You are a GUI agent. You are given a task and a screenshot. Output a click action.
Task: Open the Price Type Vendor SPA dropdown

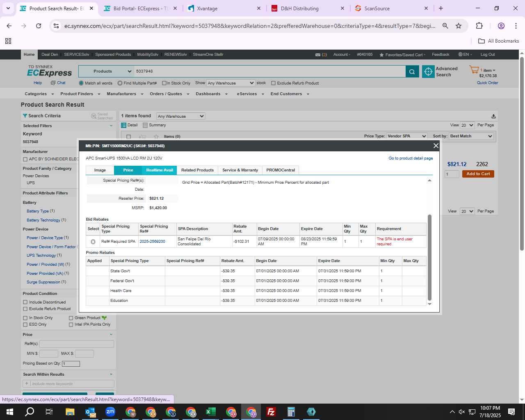pyautogui.click(x=407, y=136)
